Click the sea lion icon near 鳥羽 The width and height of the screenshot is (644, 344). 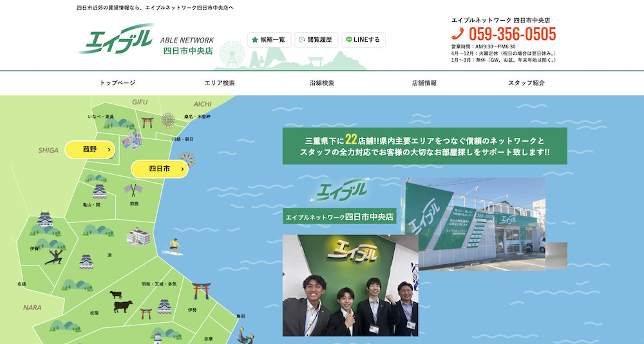pyautogui.click(x=245, y=336)
